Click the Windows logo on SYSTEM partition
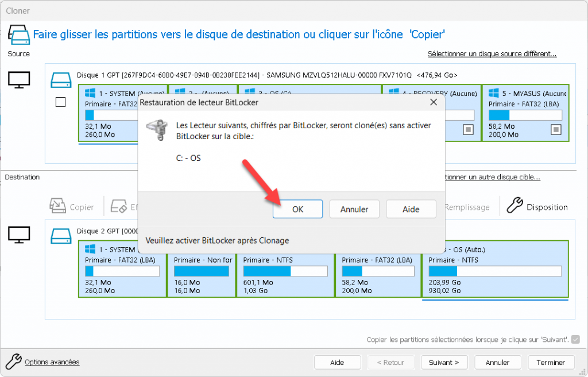This screenshot has width=588, height=377. [89, 92]
